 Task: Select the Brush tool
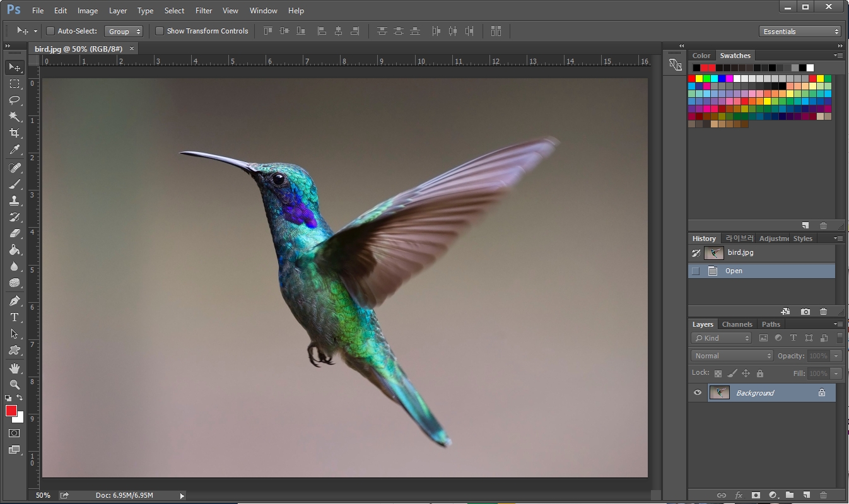pyautogui.click(x=15, y=184)
